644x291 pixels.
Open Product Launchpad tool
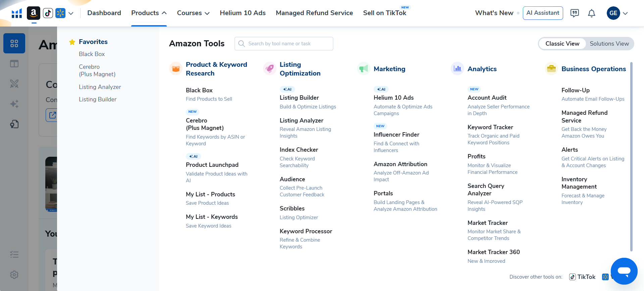[212, 165]
